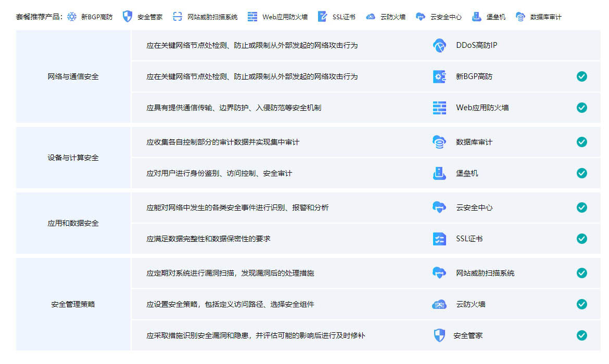Click 数据库审计 product name in table

point(474,142)
